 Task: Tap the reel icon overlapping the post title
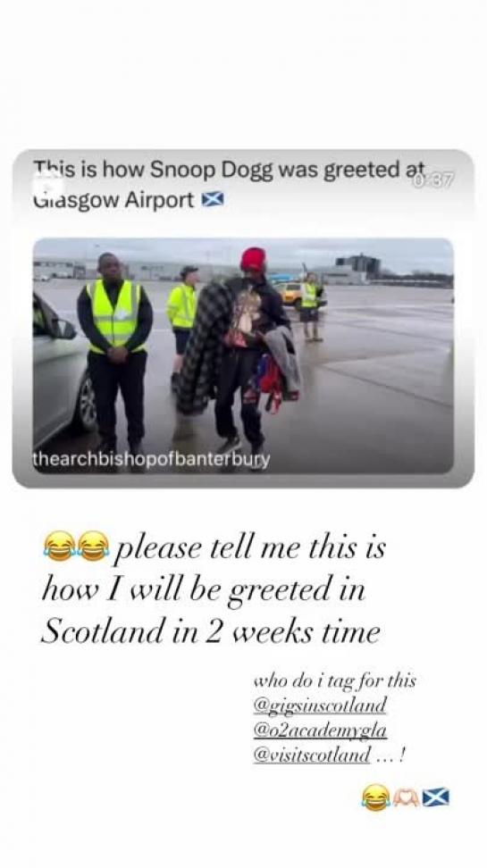[x=42, y=188]
